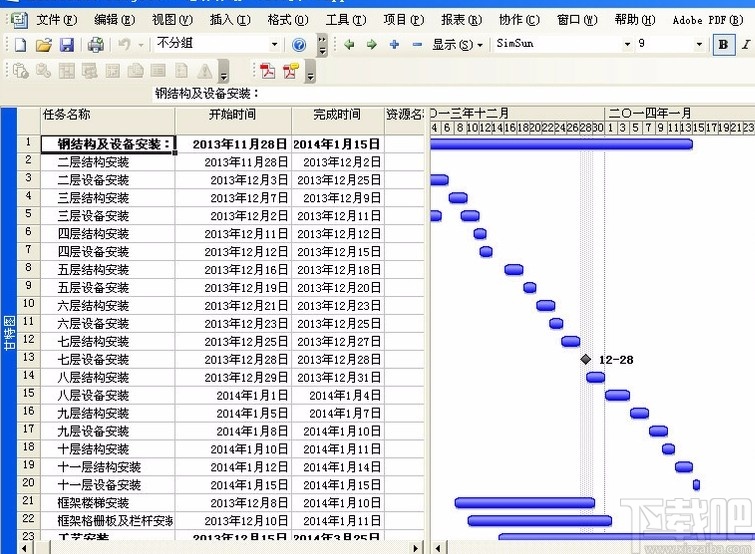The image size is (755, 554).
Task: Open the 窗口(W) menu
Action: tap(577, 20)
